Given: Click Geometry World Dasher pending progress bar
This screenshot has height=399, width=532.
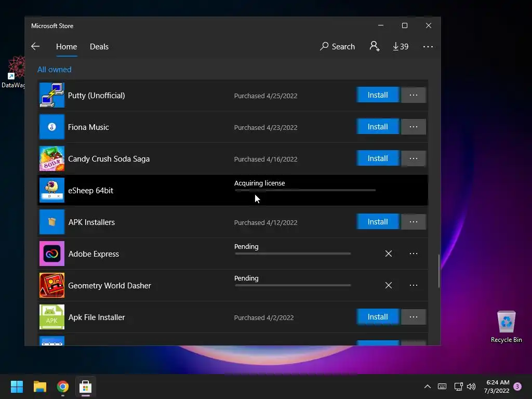Looking at the screenshot, I should click(x=293, y=285).
